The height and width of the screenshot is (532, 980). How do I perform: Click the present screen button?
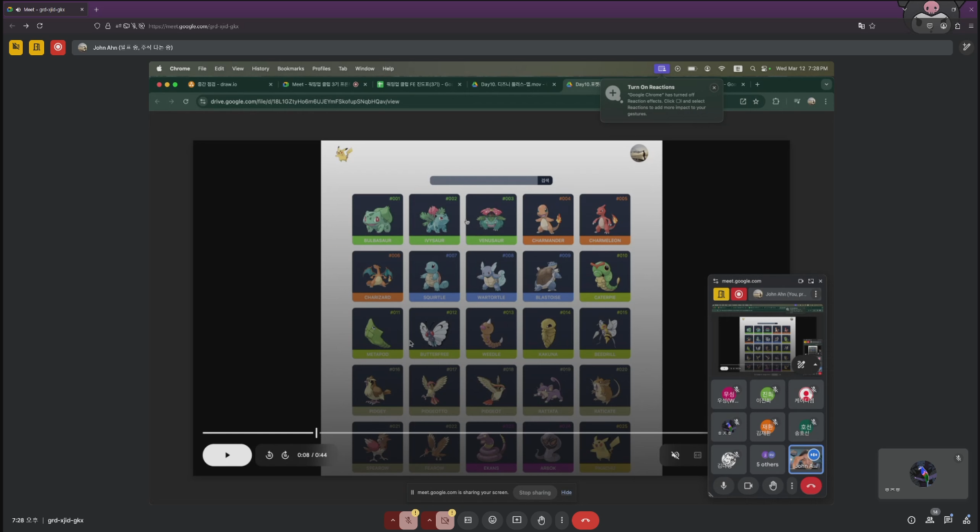click(x=517, y=520)
